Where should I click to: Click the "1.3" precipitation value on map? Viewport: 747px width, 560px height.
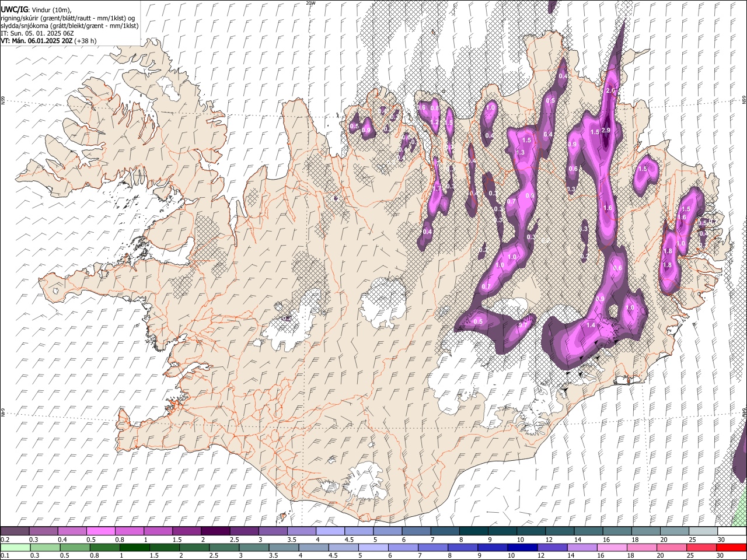(520, 152)
